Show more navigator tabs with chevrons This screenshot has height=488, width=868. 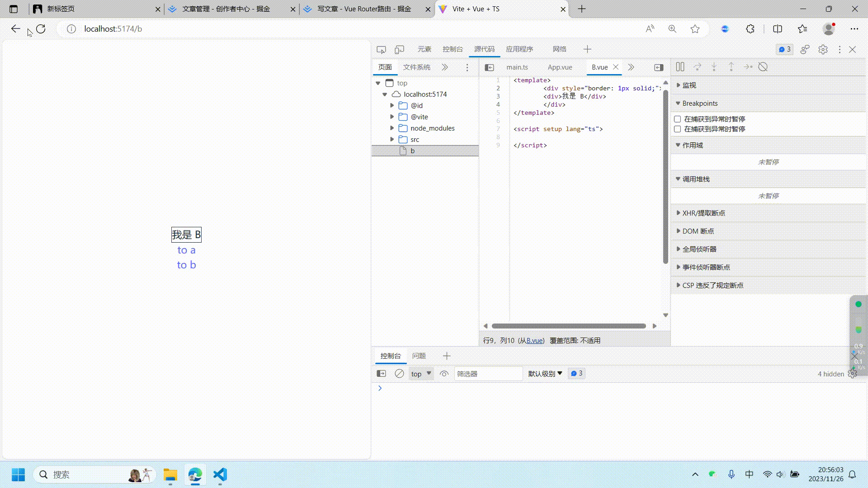click(445, 67)
